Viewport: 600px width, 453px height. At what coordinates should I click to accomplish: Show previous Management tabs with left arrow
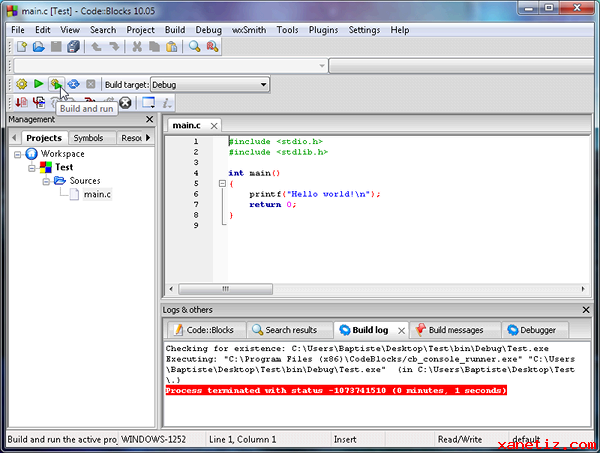coord(14,137)
